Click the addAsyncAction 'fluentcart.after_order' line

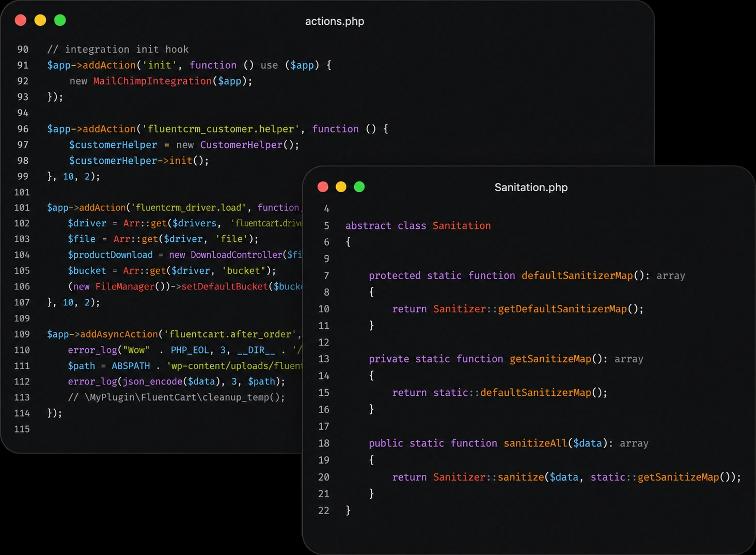pyautogui.click(x=174, y=334)
